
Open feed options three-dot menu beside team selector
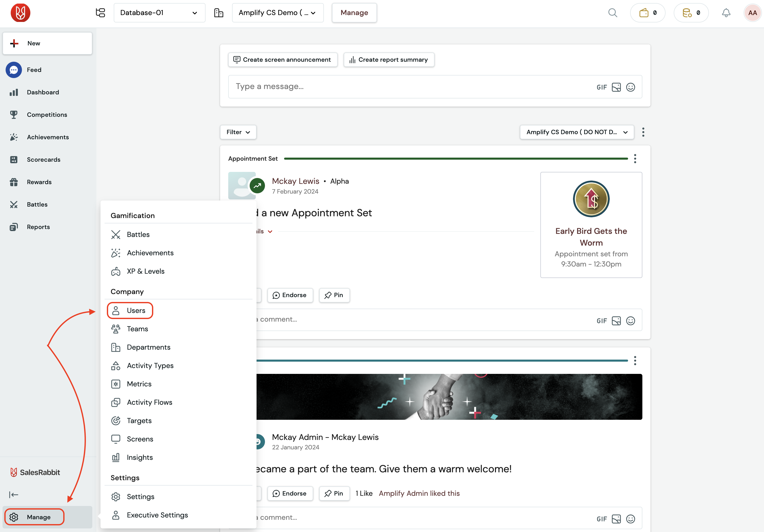[x=643, y=132]
